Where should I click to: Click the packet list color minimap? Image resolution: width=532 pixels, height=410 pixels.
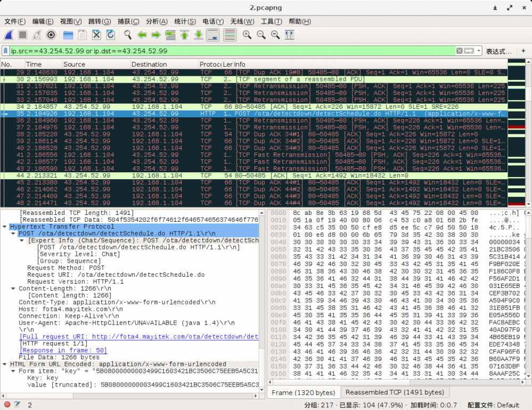pyautogui.click(x=516, y=133)
